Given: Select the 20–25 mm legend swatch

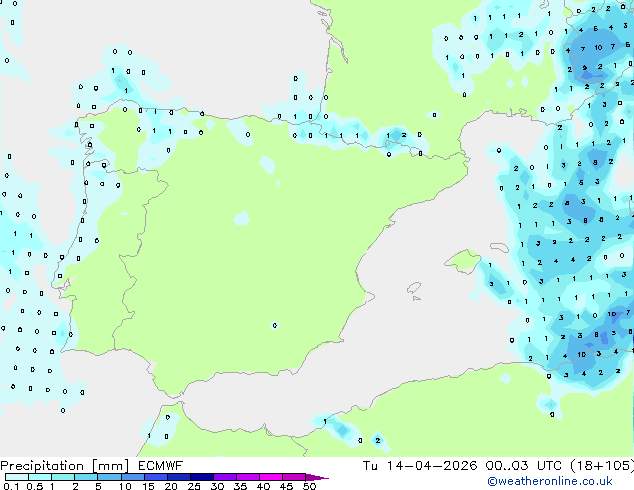Looking at the screenshot, I should pos(179,477).
